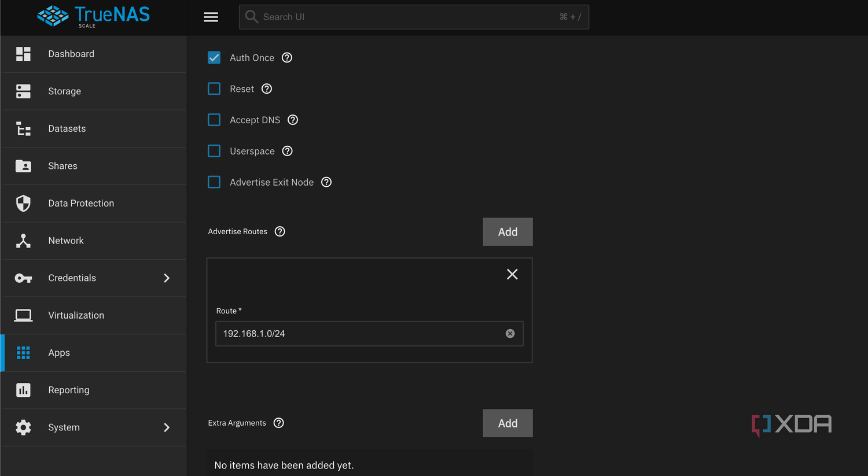Remove the route entry with X
868x476 pixels.
tap(512, 274)
